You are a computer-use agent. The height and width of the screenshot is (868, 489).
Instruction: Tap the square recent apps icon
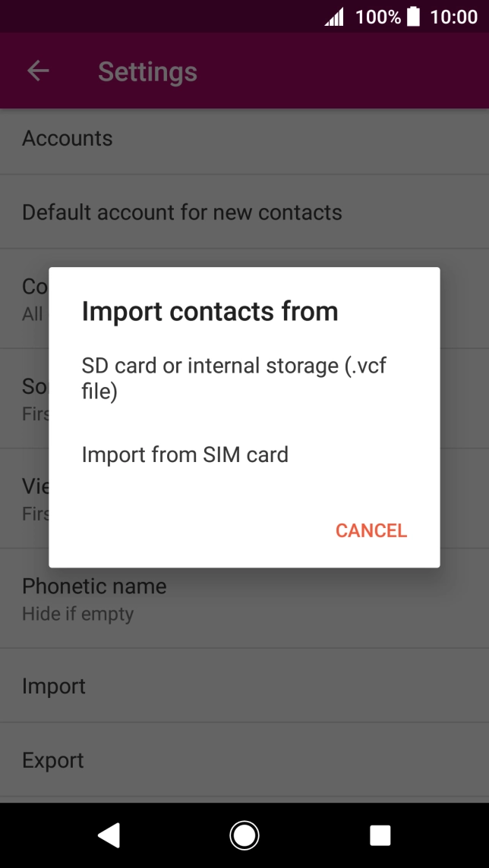pyautogui.click(x=379, y=835)
